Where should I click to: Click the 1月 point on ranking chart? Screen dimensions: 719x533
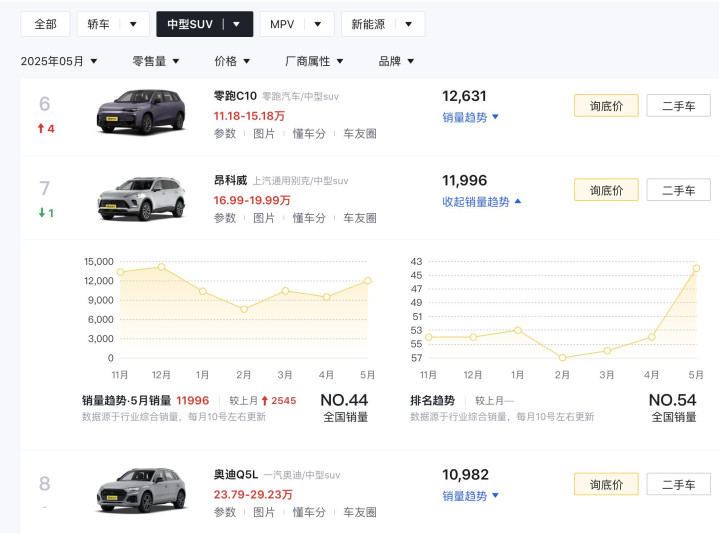tap(518, 330)
